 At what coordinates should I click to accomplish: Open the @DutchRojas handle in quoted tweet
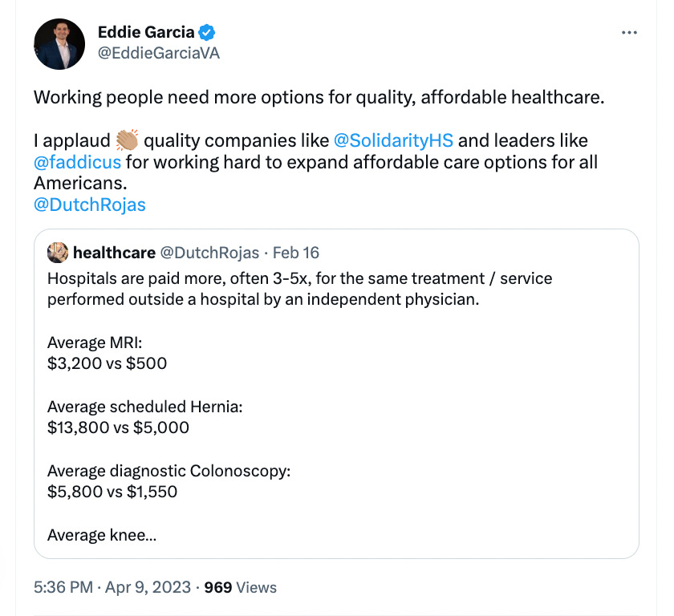[212, 252]
